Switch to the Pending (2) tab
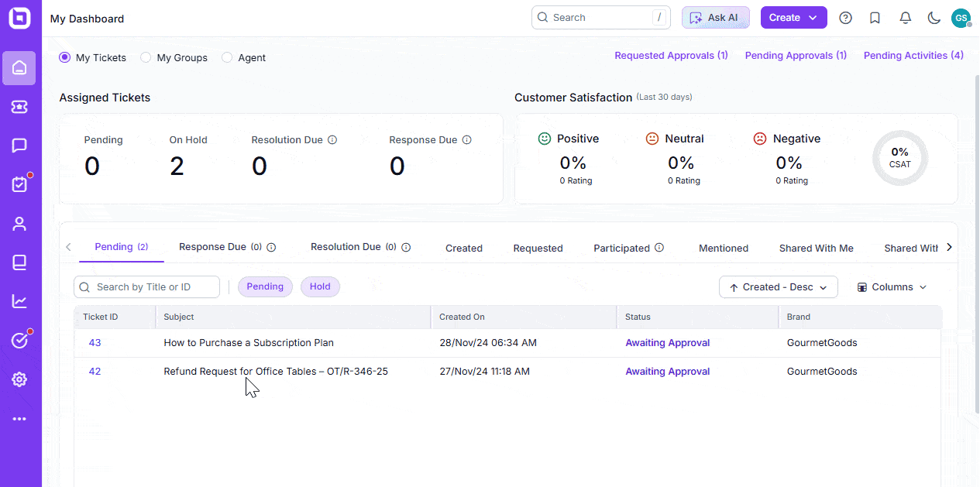 tap(122, 247)
